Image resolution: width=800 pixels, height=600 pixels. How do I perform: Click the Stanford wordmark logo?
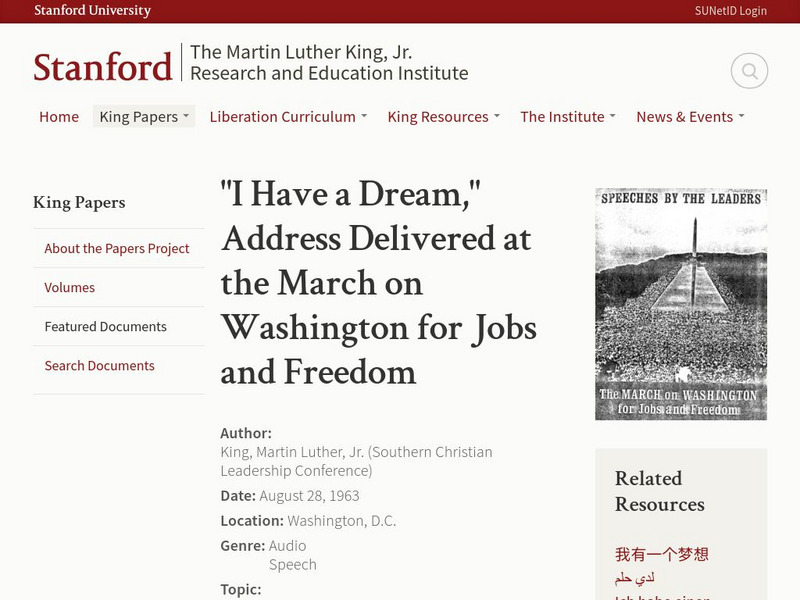click(x=103, y=67)
